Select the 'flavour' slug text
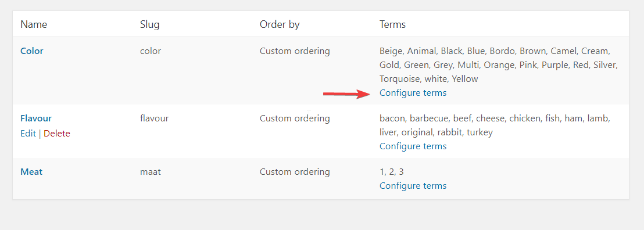 point(154,118)
